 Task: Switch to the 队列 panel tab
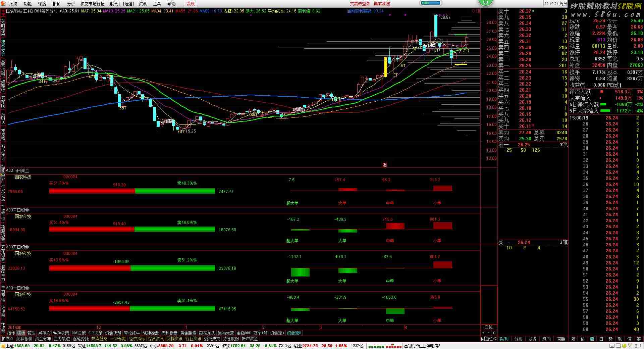click(504, 339)
